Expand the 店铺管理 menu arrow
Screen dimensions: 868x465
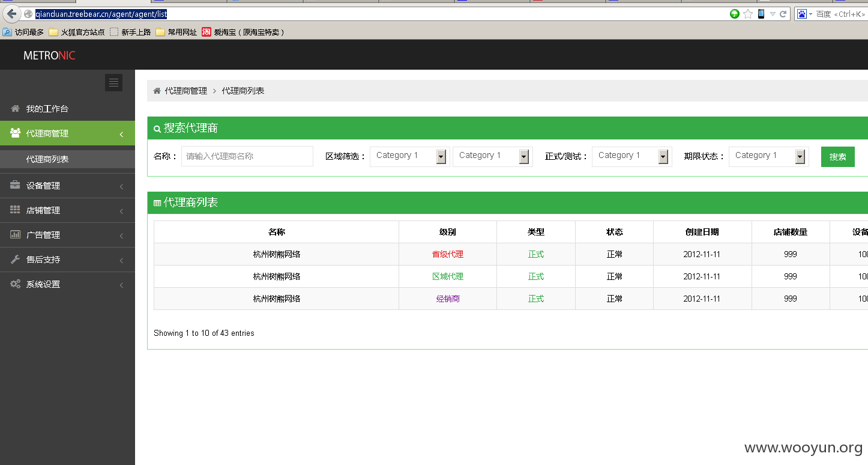(121, 211)
